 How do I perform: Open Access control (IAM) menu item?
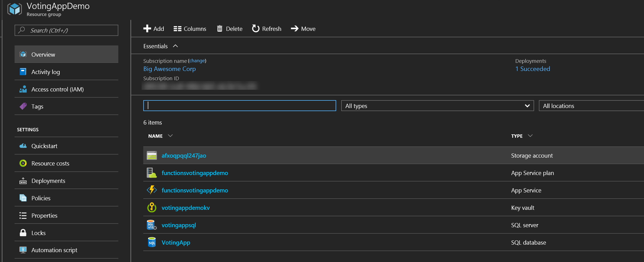pos(66,89)
